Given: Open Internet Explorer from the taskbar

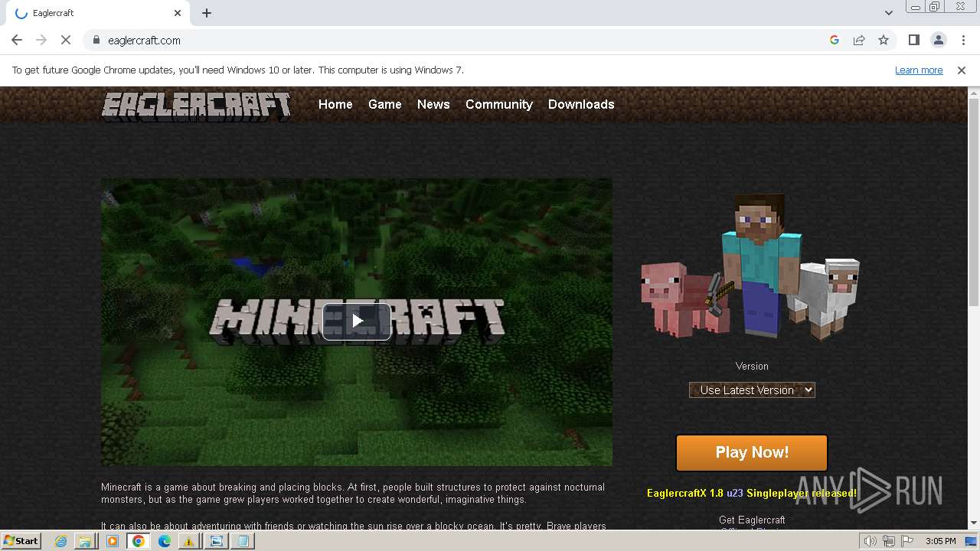Looking at the screenshot, I should point(61,541).
